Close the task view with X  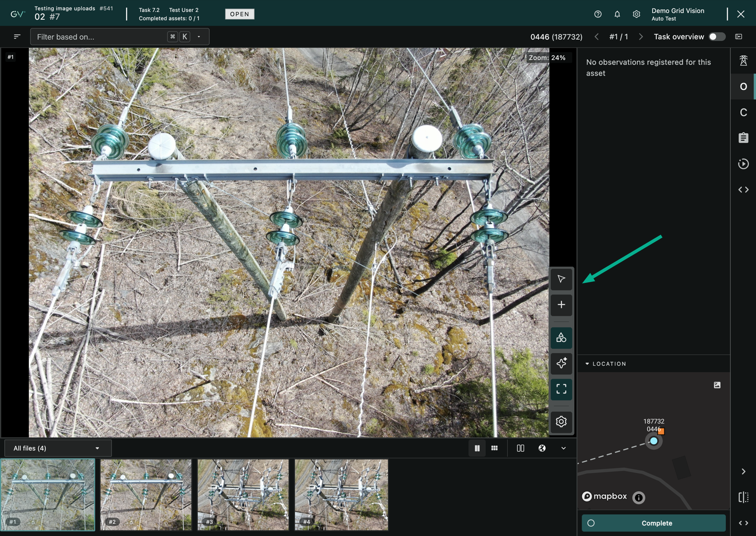pos(741,14)
